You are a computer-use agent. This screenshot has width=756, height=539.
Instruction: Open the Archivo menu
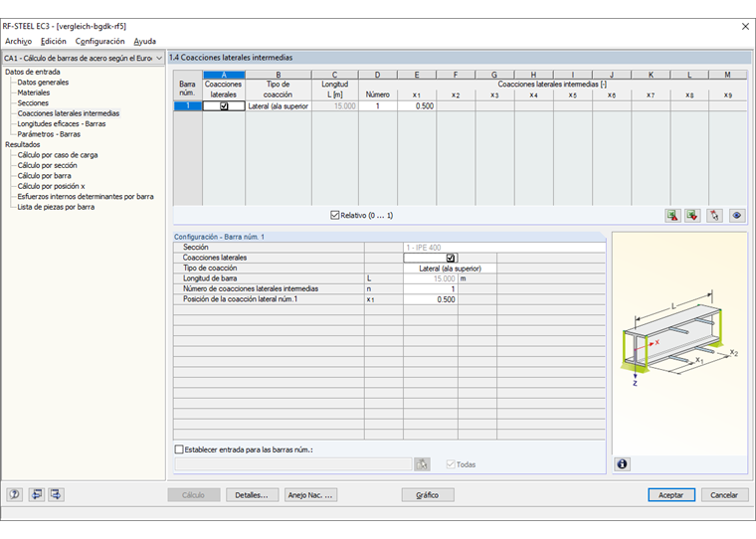18,42
